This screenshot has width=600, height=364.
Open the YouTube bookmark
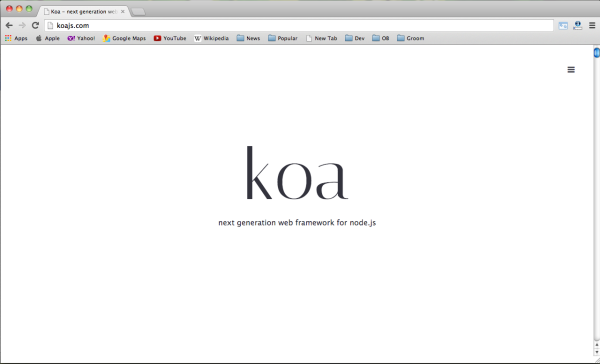point(170,38)
